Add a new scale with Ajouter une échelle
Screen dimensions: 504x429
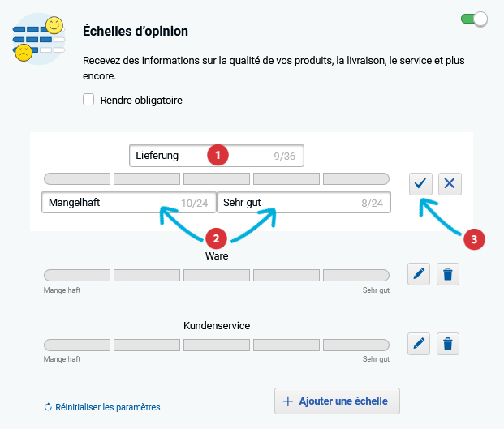click(x=337, y=401)
